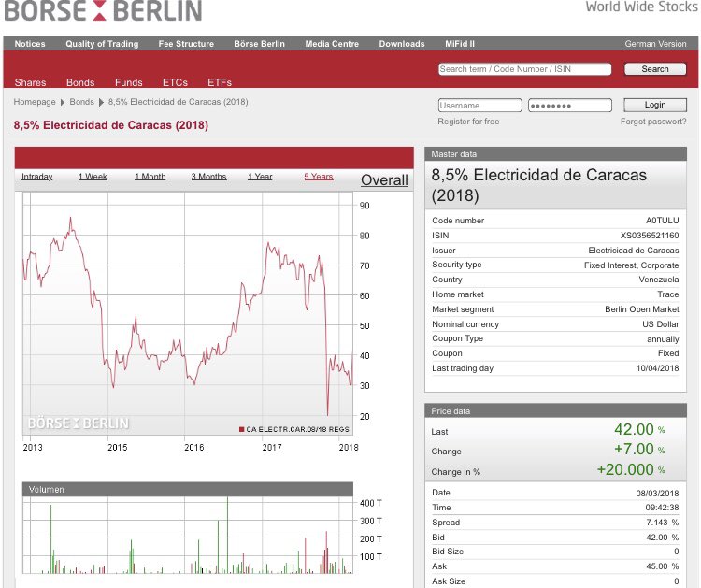The width and height of the screenshot is (701, 588).
Task: Click the price chart image
Action: tap(188, 313)
